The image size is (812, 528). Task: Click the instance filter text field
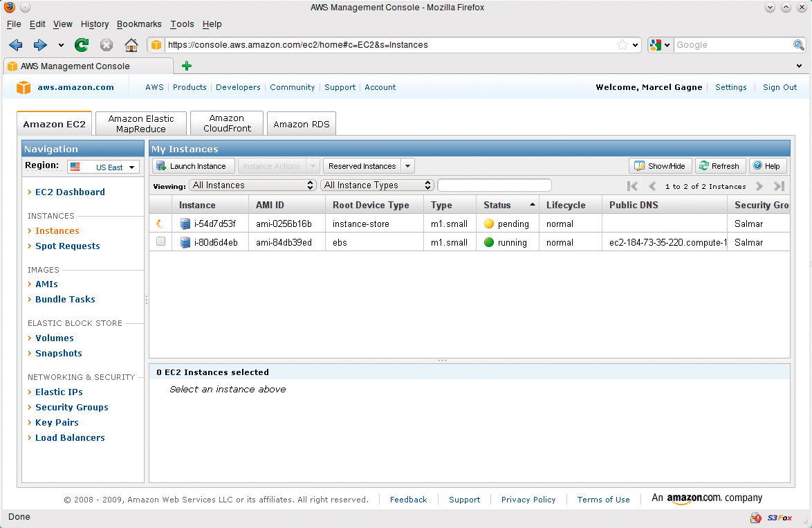(x=495, y=185)
